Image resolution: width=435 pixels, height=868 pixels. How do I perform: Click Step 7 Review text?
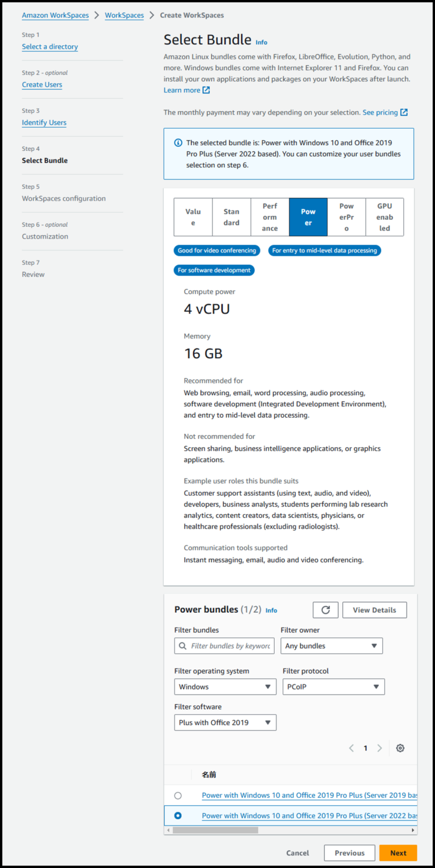tap(33, 274)
